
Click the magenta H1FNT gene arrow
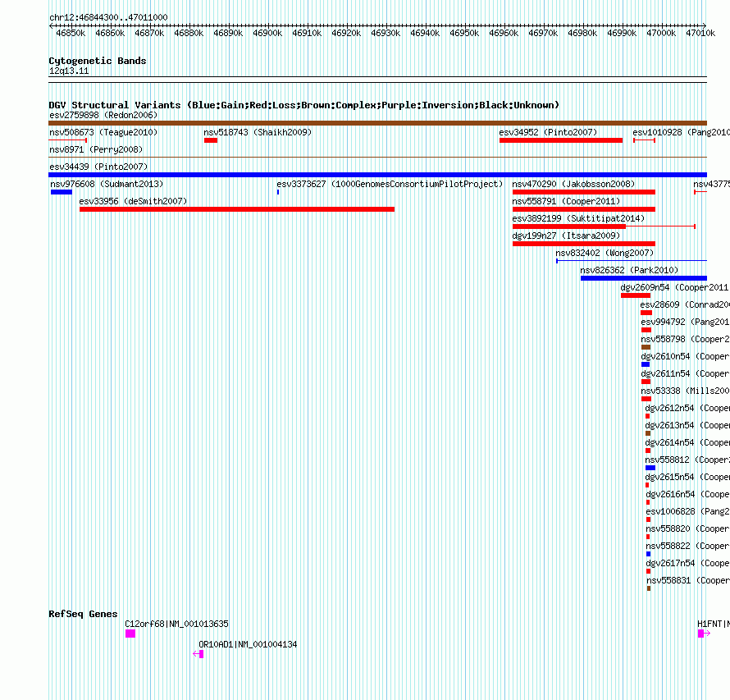click(x=704, y=634)
